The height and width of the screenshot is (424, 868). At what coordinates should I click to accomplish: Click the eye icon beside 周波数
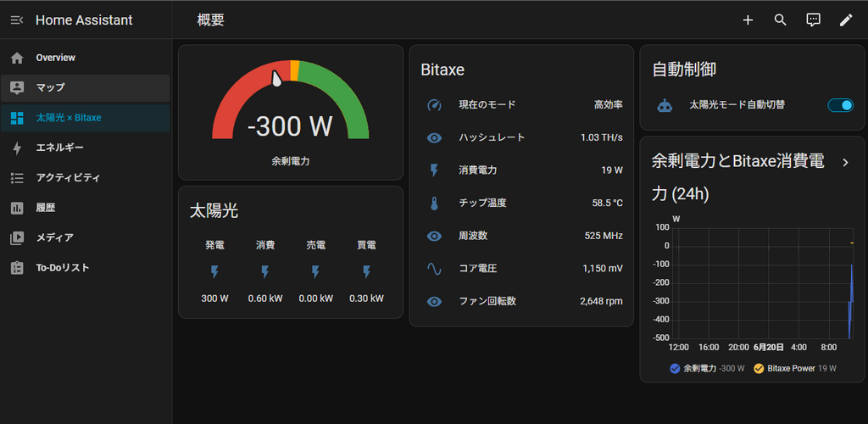435,237
